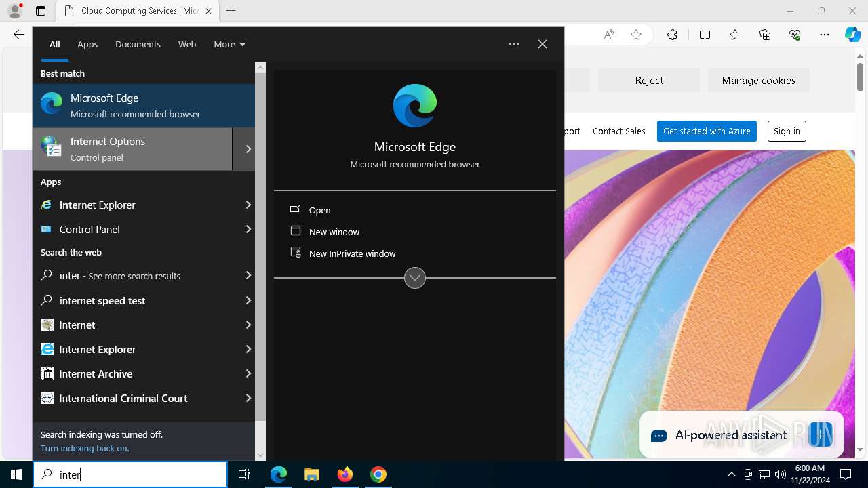Viewport: 868px width, 488px height.
Task: Open the notification center
Action: coord(846,474)
